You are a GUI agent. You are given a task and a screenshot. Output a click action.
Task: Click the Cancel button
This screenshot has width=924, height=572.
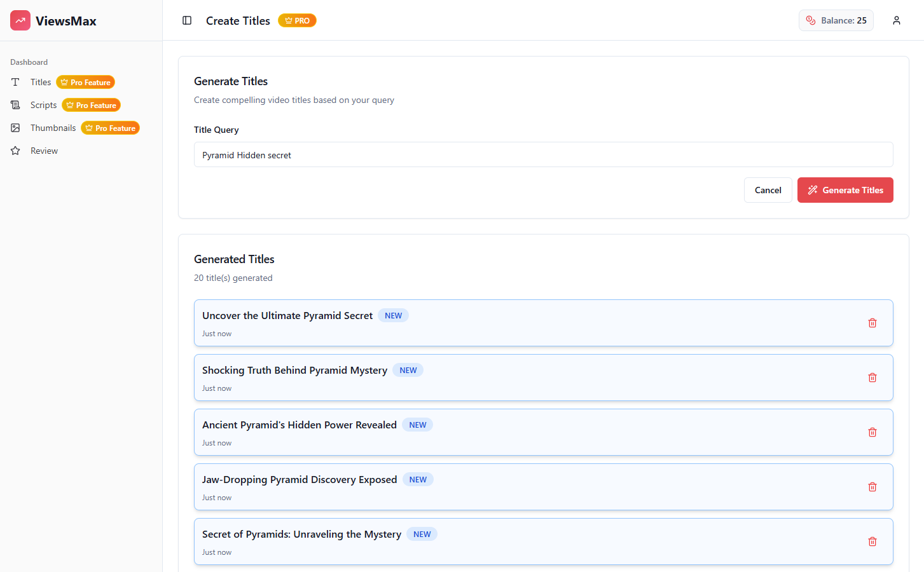click(x=768, y=190)
